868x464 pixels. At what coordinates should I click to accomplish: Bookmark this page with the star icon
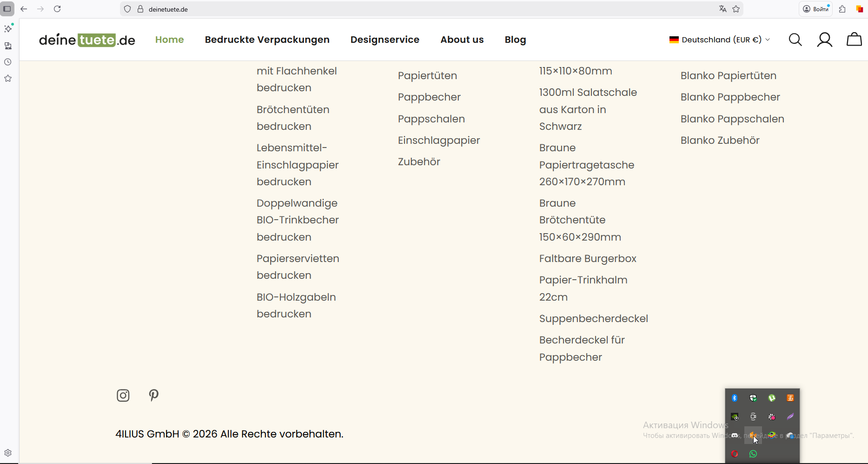(736, 9)
